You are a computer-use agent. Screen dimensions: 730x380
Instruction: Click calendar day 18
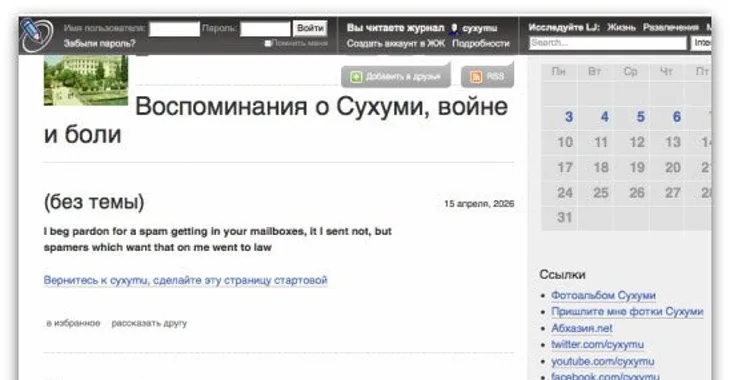(x=601, y=167)
